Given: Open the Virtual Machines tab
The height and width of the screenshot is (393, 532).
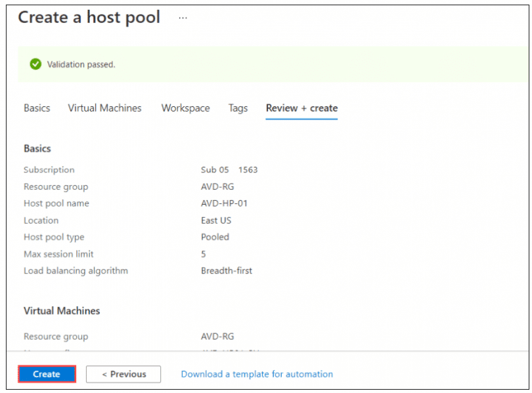Looking at the screenshot, I should coord(104,108).
